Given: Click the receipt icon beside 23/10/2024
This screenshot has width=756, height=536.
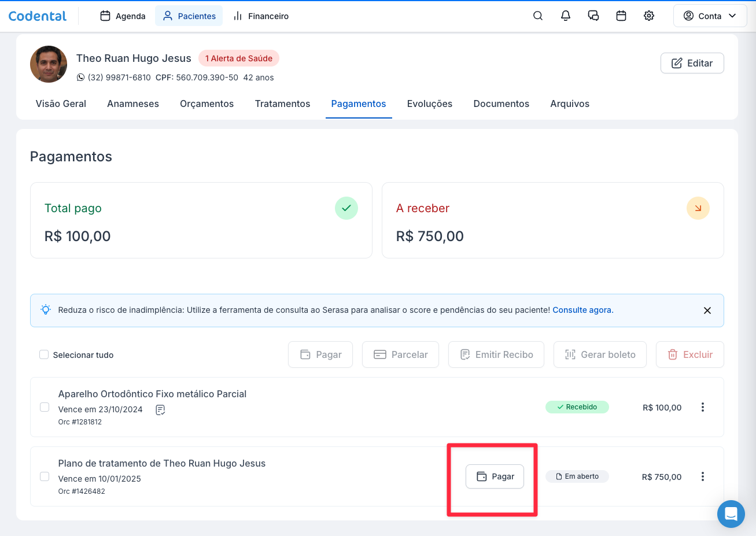Looking at the screenshot, I should pos(160,410).
